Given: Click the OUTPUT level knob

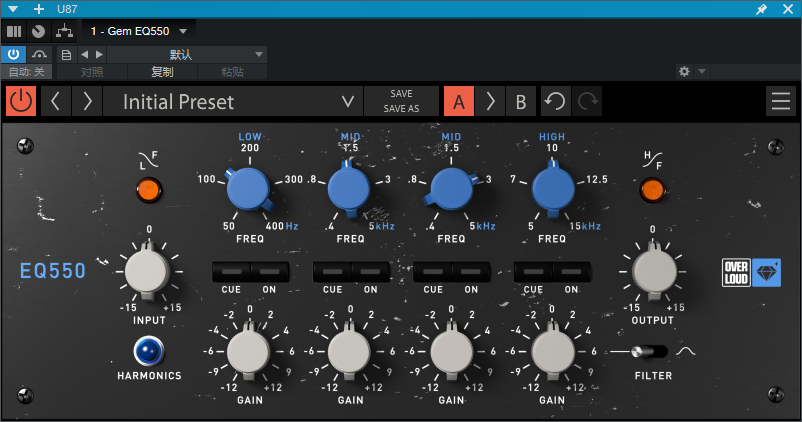Looking at the screenshot, I should tap(654, 272).
